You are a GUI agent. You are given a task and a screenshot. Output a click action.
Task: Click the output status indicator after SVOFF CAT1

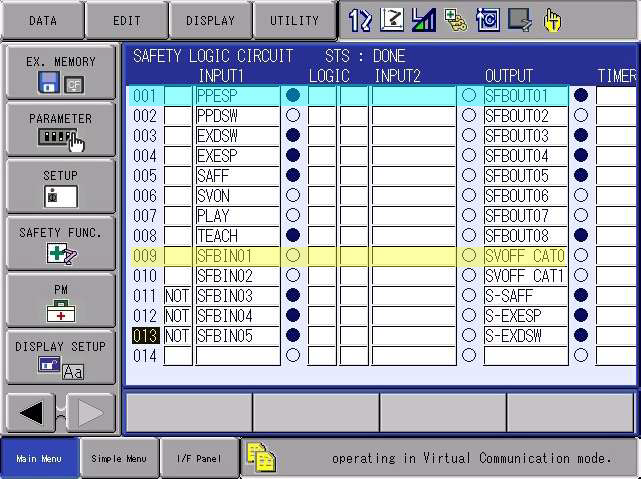tap(581, 275)
